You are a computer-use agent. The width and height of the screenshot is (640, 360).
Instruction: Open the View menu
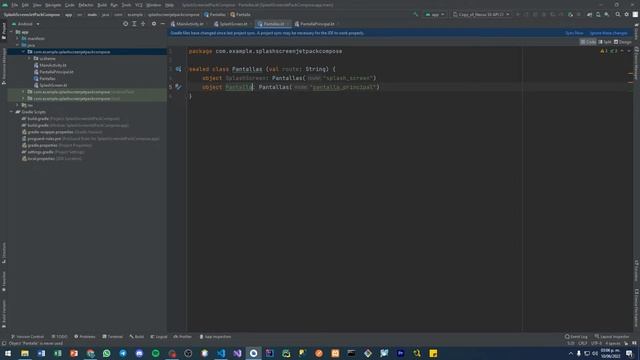tap(37, 5)
